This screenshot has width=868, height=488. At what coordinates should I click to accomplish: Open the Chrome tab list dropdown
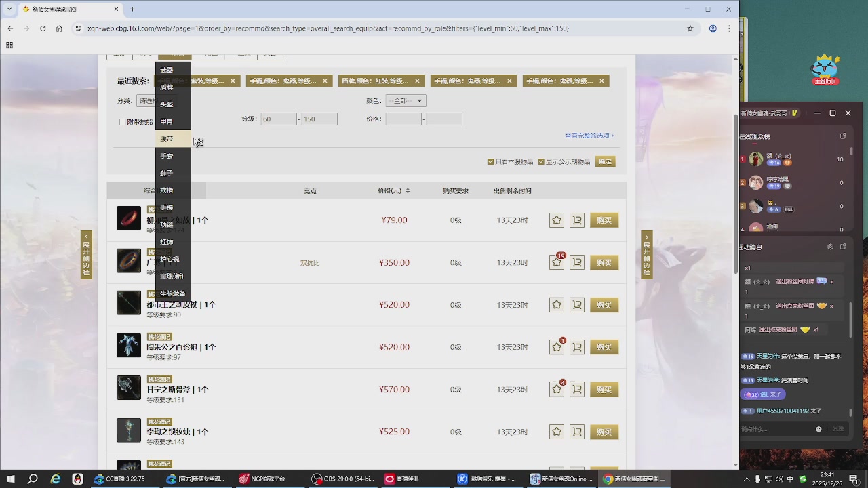(x=9, y=9)
